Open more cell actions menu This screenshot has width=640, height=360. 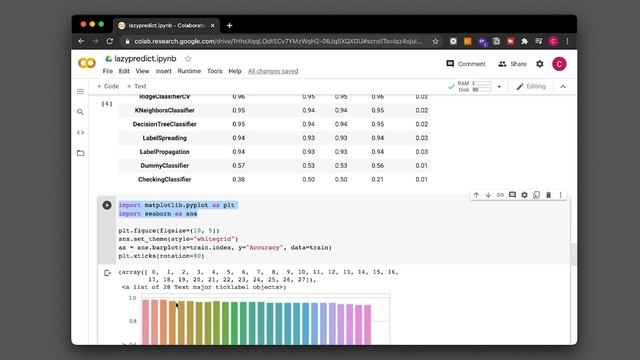[x=560, y=195]
